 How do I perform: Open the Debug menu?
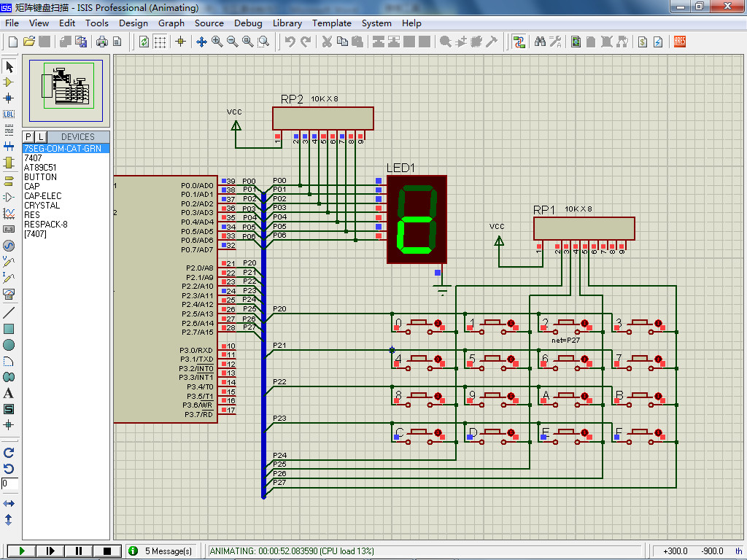248,23
